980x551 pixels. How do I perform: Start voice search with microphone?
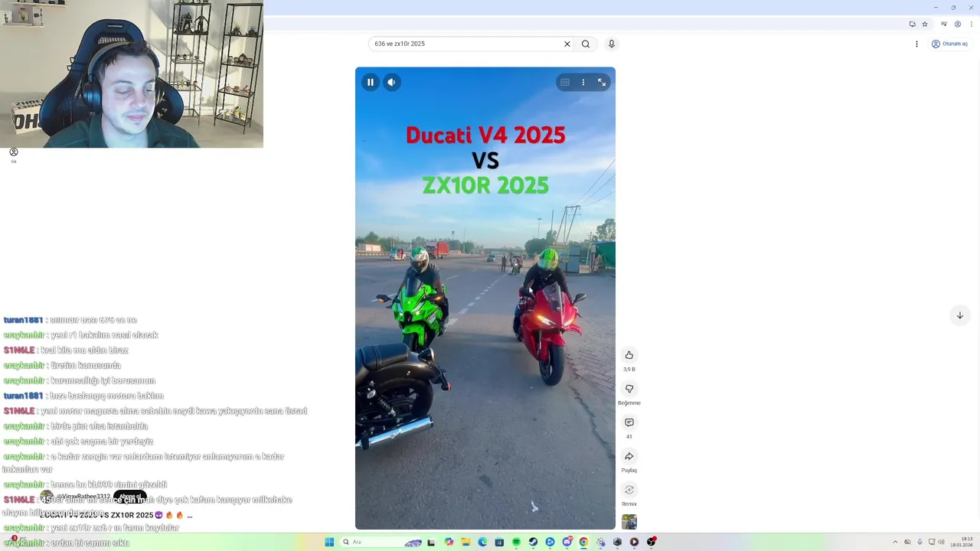612,44
